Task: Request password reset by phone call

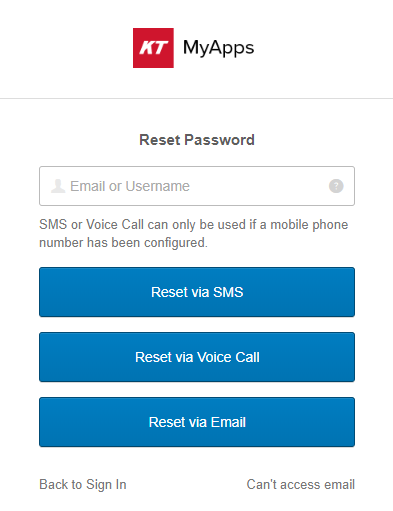Action: (x=197, y=357)
